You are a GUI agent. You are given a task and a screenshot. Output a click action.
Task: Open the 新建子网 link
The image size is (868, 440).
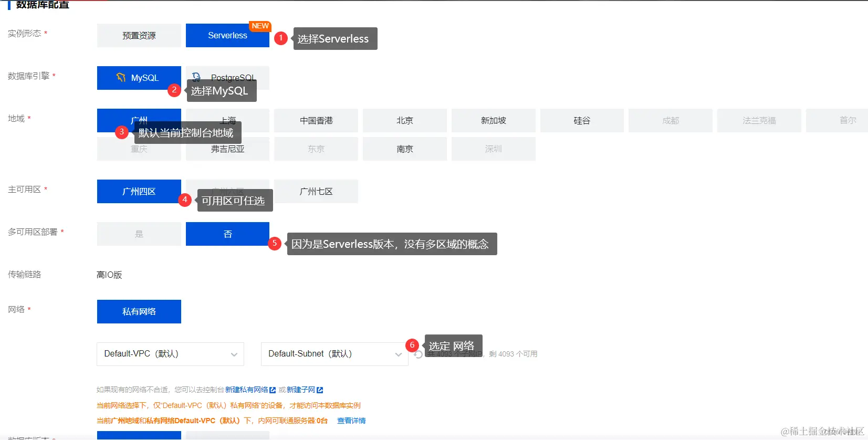pyautogui.click(x=305, y=390)
